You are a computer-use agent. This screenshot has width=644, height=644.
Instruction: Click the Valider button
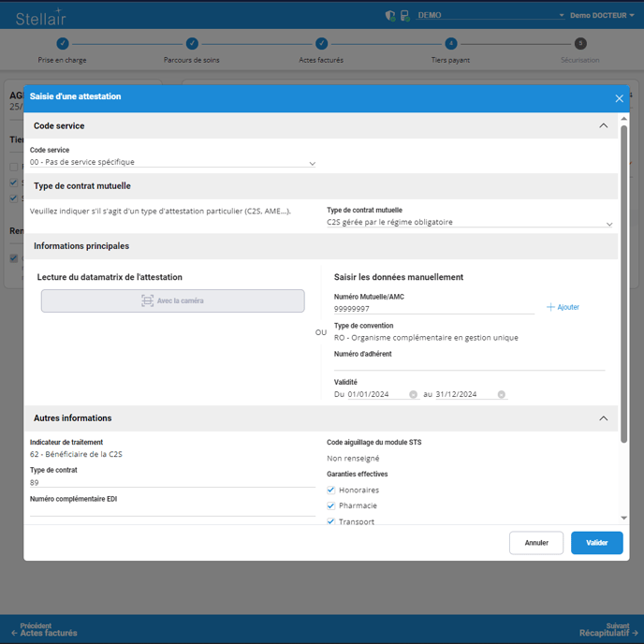(596, 543)
